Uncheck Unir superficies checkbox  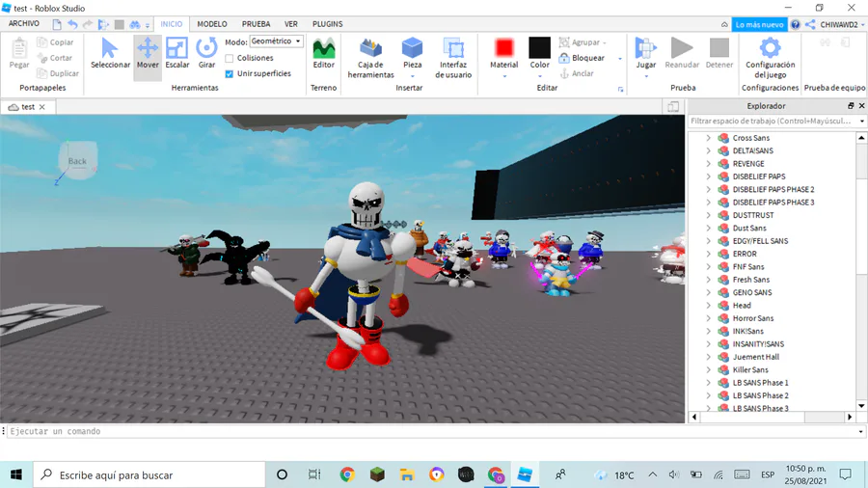coord(230,73)
